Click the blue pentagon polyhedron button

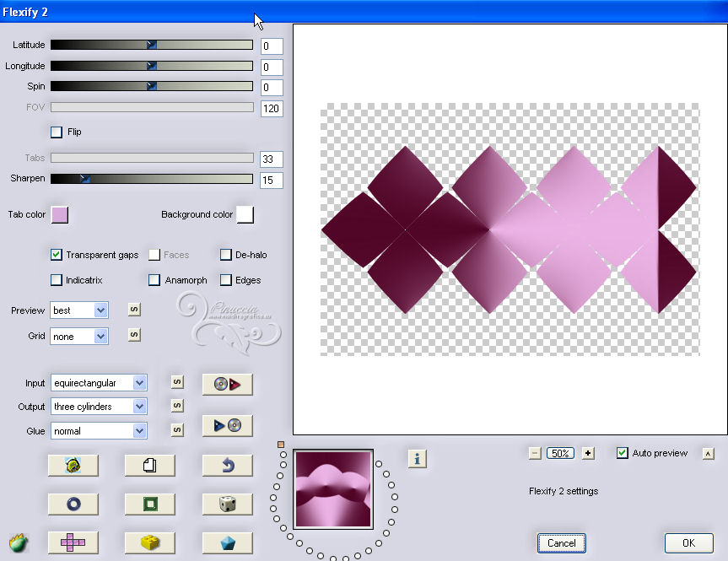228,542
